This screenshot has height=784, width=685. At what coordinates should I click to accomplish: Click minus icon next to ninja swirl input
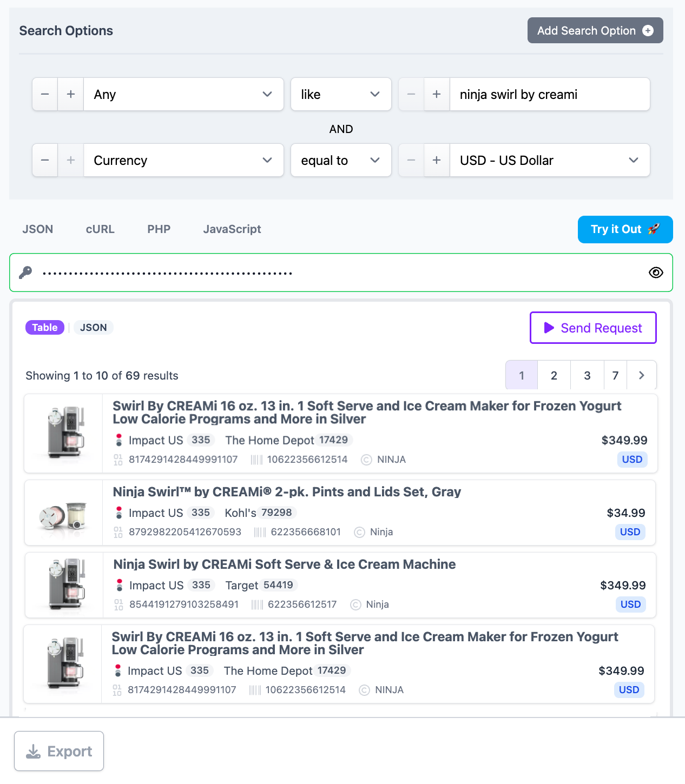point(411,94)
